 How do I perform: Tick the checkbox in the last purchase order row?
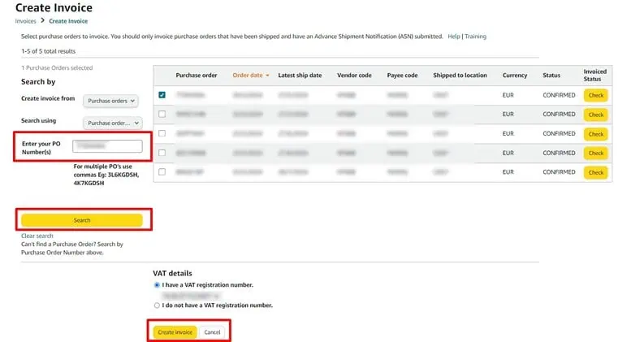(162, 172)
